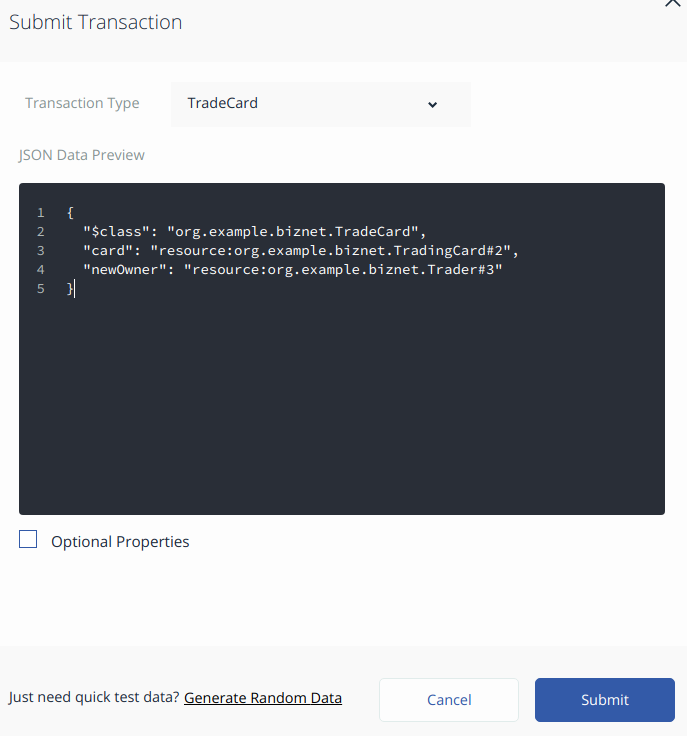Click the TradingCard#2 resource value
Screen dimensions: 687x736
330,251
